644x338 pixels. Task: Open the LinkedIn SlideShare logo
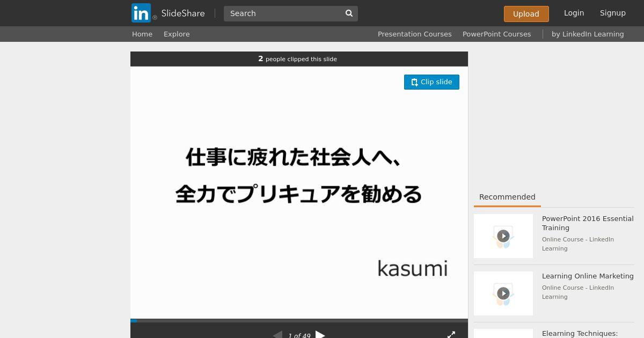pos(168,13)
